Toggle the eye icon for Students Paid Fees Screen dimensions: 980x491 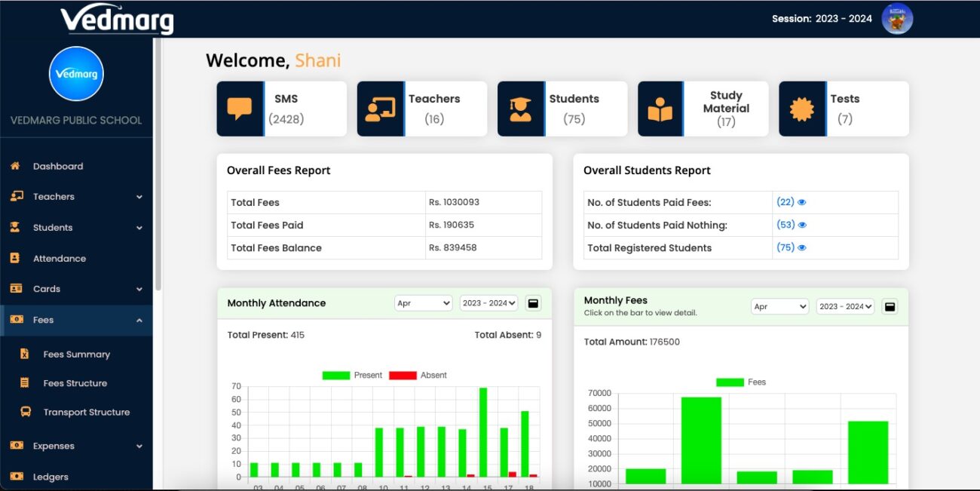point(804,202)
